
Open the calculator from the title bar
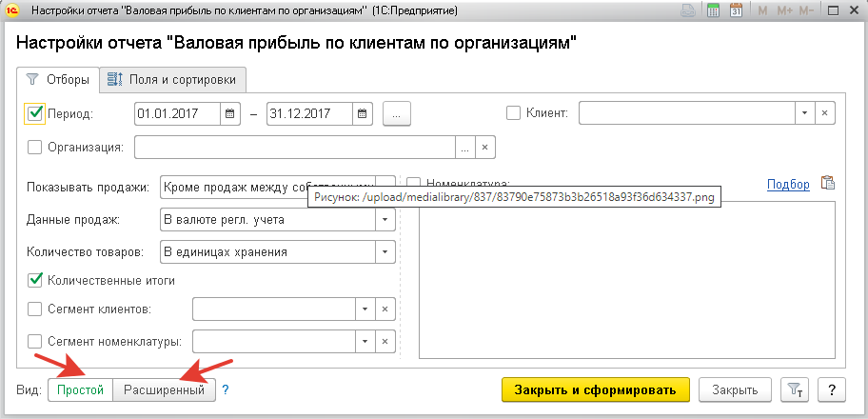(713, 10)
